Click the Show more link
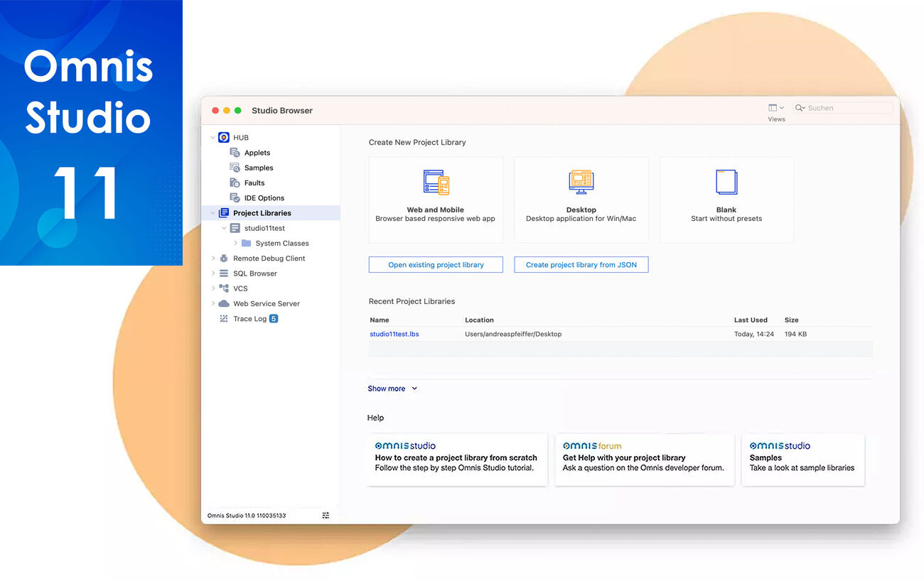The width and height of the screenshot is (924, 581). [x=387, y=389]
